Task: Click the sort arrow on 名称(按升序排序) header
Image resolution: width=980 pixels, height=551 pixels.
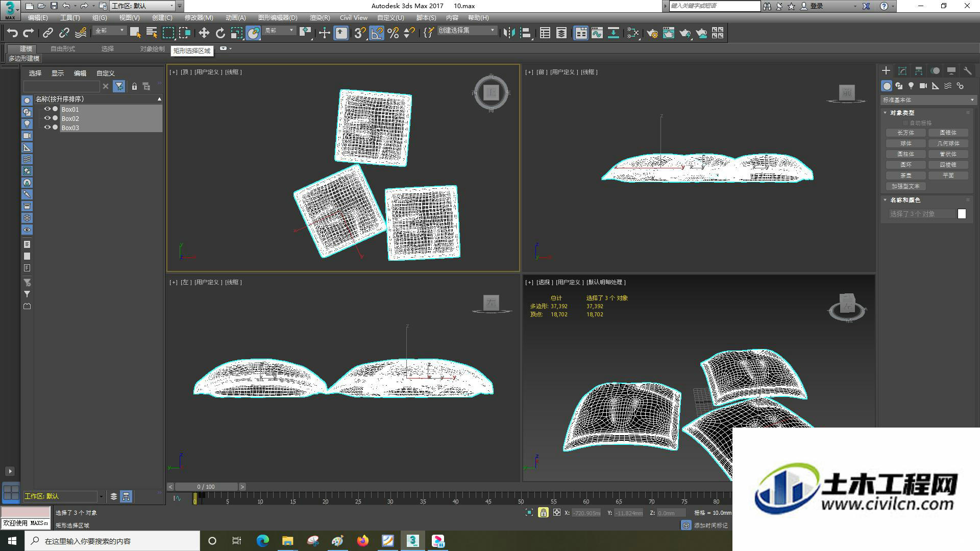Action: (x=159, y=99)
